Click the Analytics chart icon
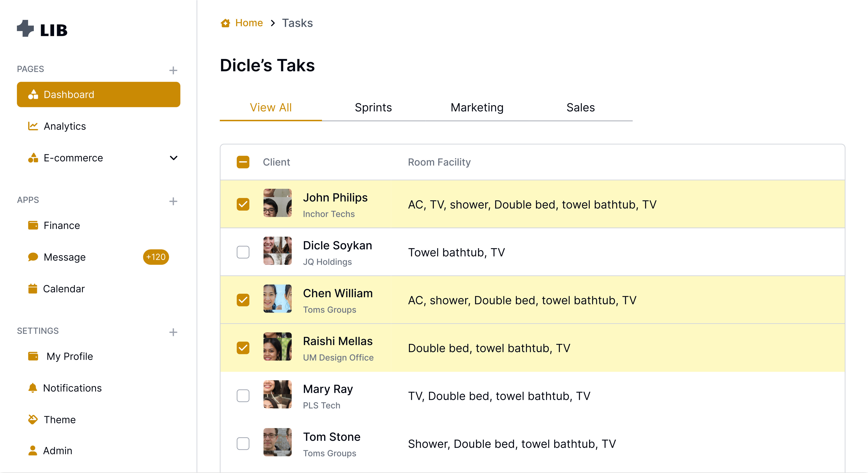Screen dimensions: 868x473 pos(33,126)
